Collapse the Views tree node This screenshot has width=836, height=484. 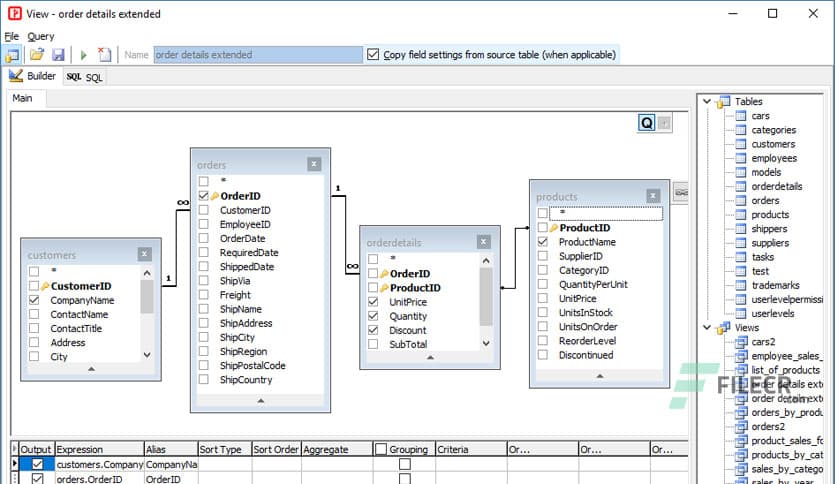(x=707, y=327)
